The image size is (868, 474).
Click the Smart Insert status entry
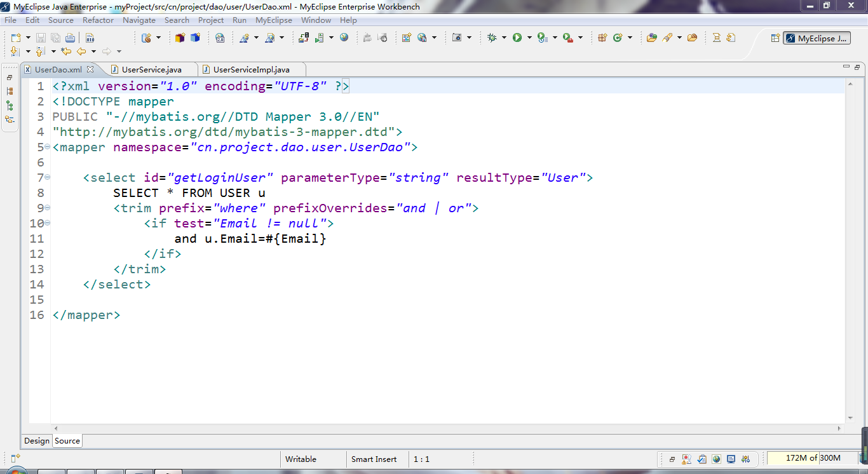click(374, 459)
